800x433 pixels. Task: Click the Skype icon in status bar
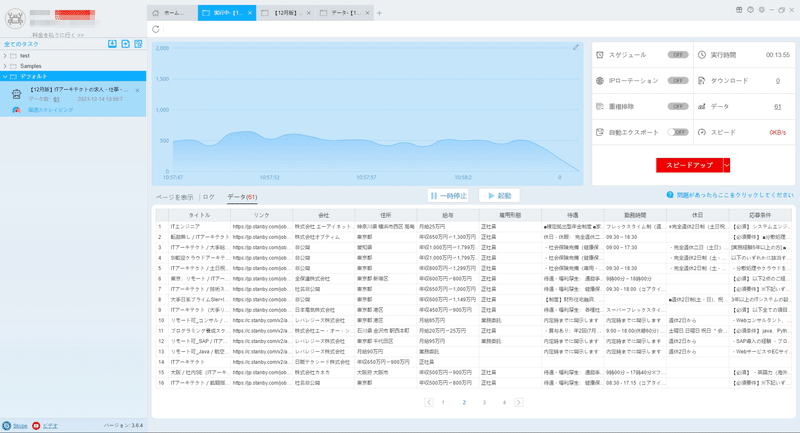coord(7,425)
